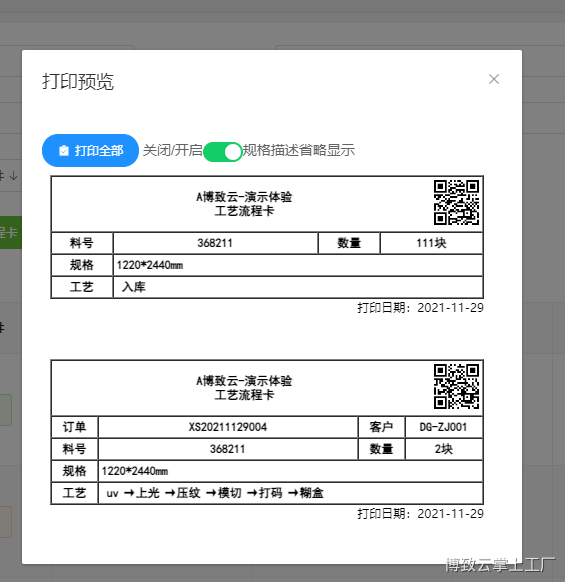
Task: Click QR code on second process card
Action: tap(456, 386)
